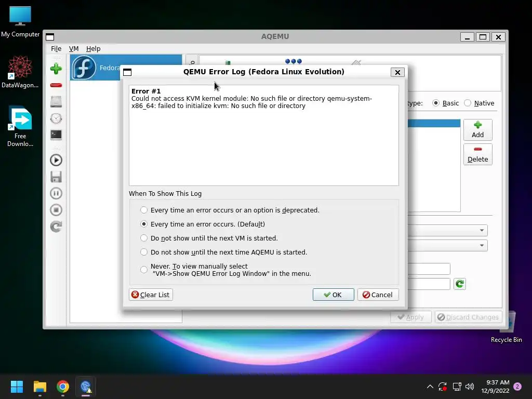Screen dimensions: 532x399
Task: Open the terminal console icon in sidebar
Action: point(56,135)
